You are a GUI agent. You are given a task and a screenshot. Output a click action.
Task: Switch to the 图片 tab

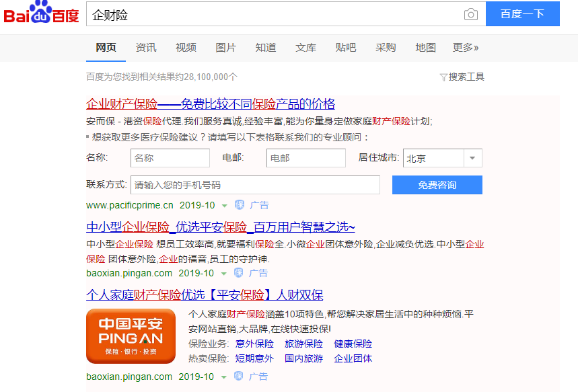[x=225, y=48]
